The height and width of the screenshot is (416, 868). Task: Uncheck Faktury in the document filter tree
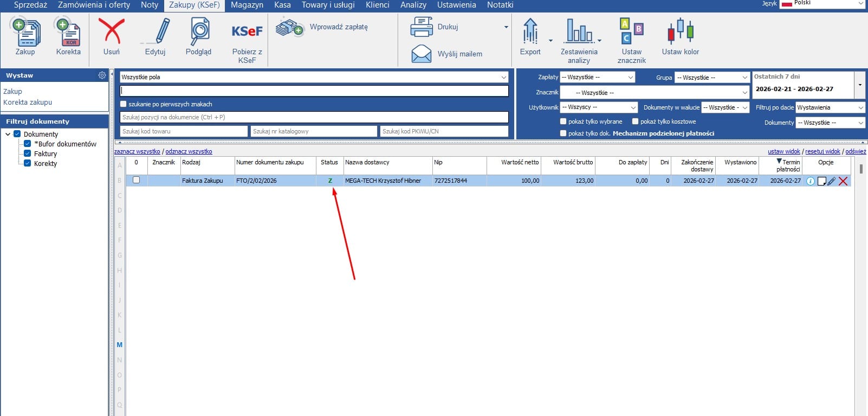click(x=28, y=153)
